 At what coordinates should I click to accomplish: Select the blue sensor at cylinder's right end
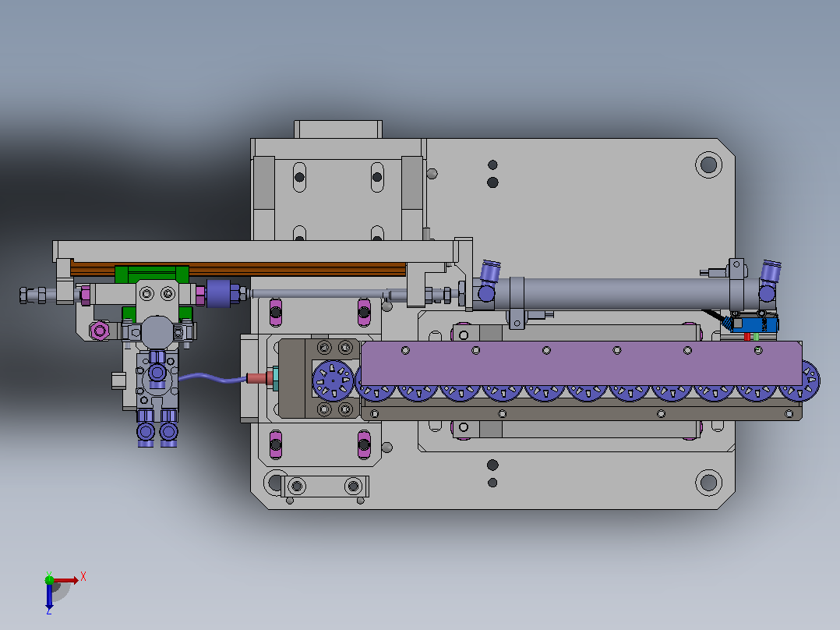[x=754, y=325]
